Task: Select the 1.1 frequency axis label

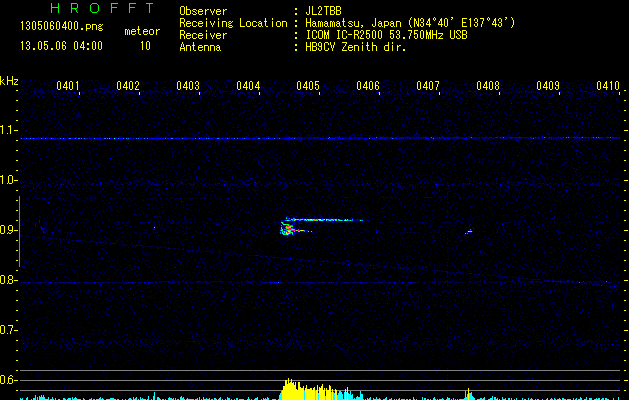Action: (x=9, y=130)
